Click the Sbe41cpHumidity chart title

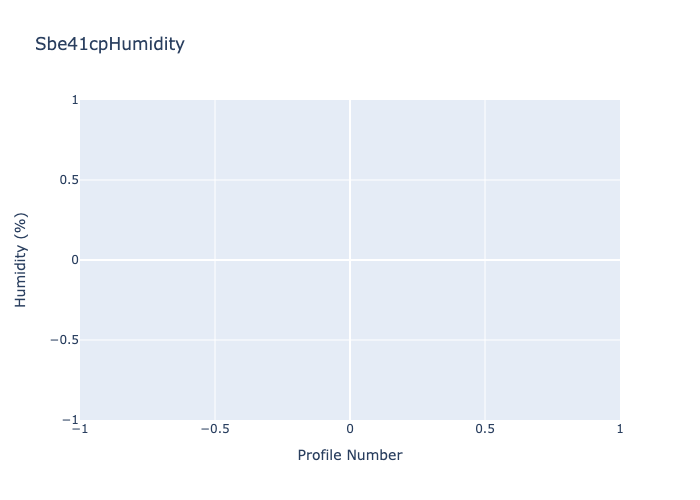(109, 44)
